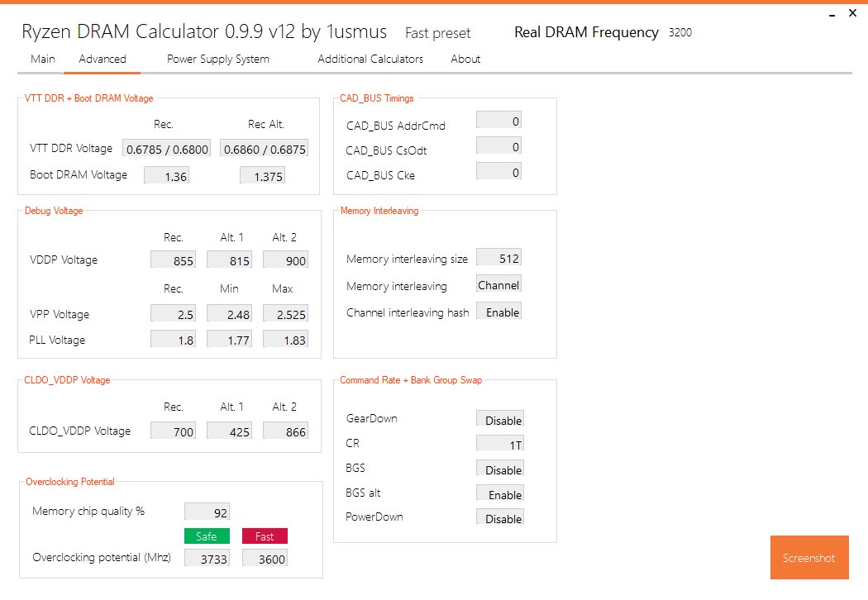Click the red Fast button
This screenshot has width=868, height=600.
pos(265,536)
